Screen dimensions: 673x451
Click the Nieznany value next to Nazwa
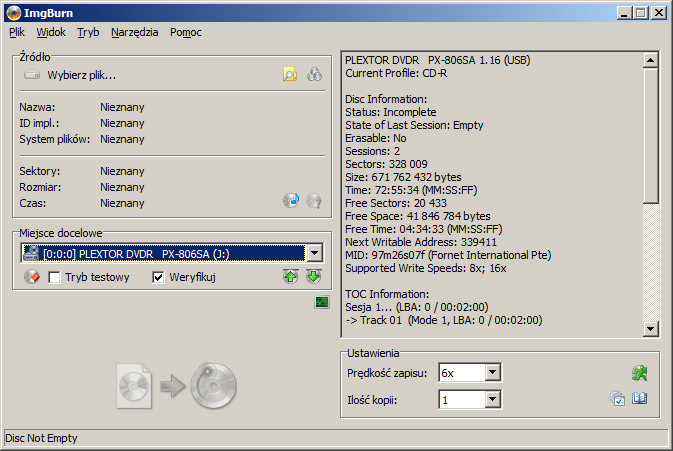[122, 107]
